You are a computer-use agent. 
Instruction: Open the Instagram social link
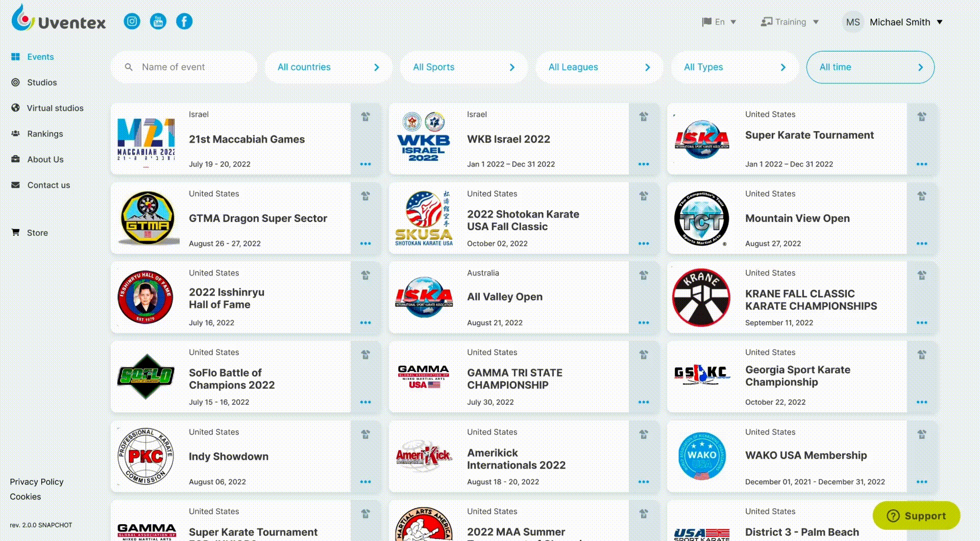tap(132, 21)
